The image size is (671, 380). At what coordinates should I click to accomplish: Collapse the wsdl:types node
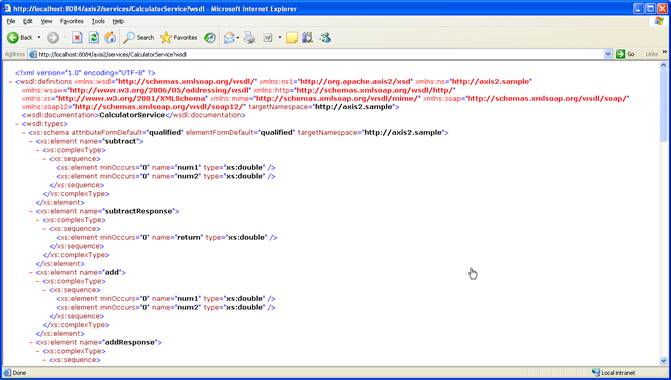[x=17, y=124]
